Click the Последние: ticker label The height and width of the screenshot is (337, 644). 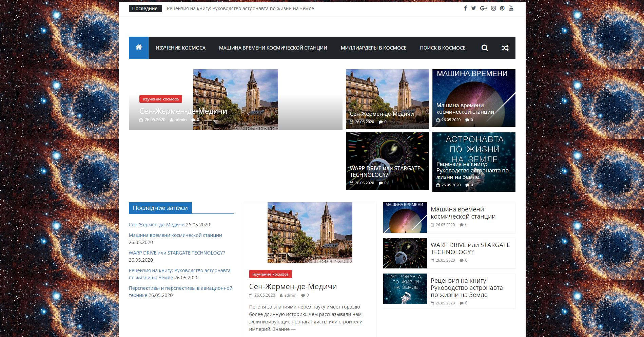[145, 8]
